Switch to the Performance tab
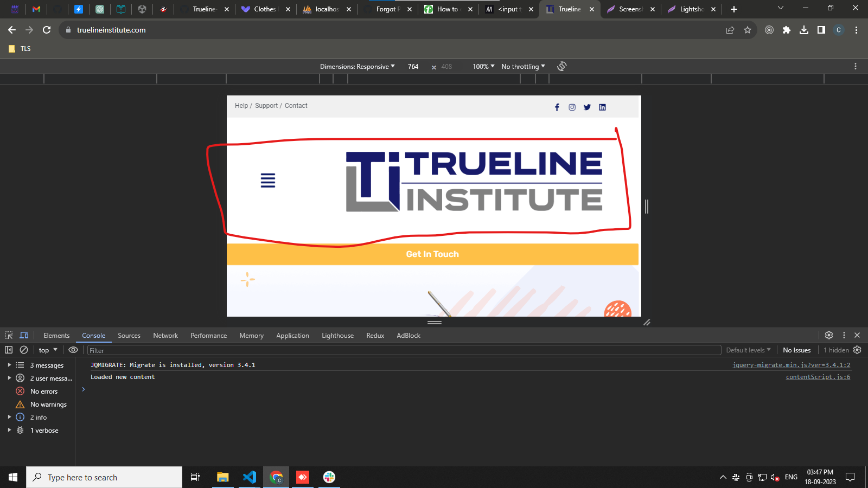The image size is (868, 488). 208,336
